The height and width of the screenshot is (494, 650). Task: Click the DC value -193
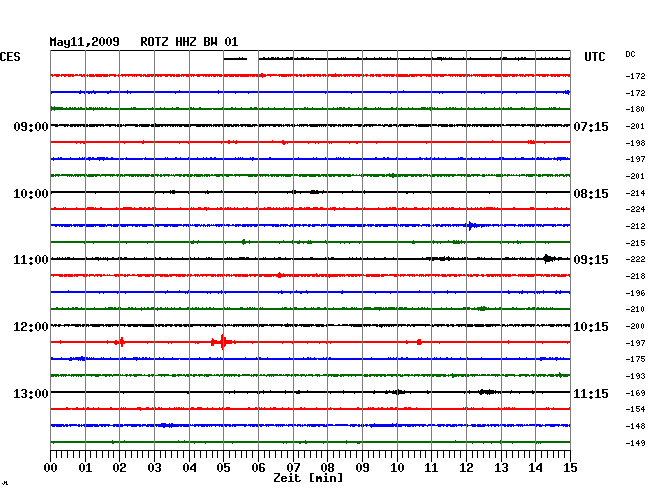point(635,376)
